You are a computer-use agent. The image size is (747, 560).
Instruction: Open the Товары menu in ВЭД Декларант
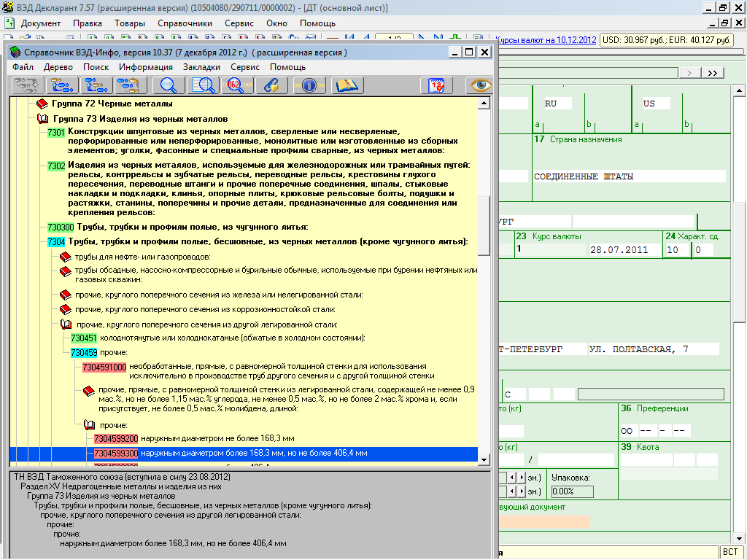(x=130, y=23)
